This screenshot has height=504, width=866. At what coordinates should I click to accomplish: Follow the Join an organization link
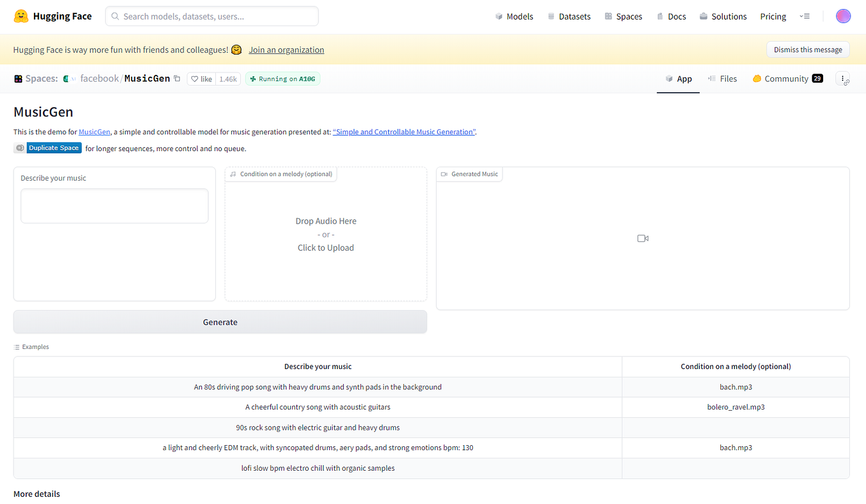286,50
